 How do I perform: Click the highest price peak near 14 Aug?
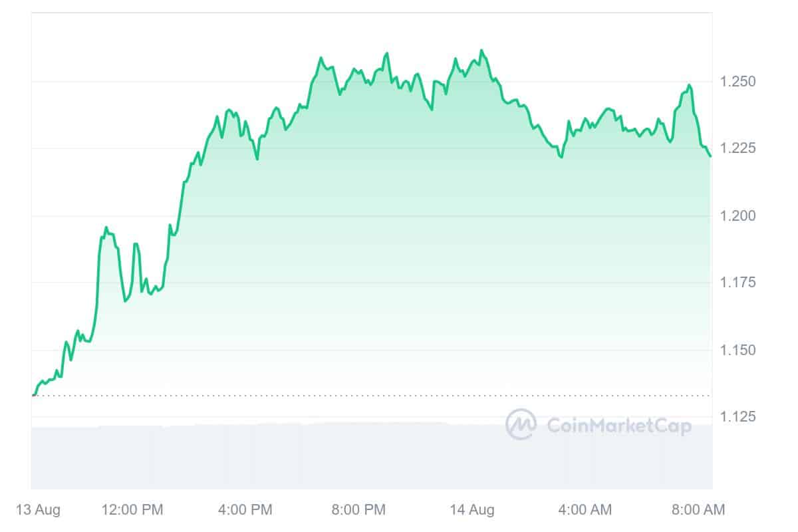tap(481, 51)
